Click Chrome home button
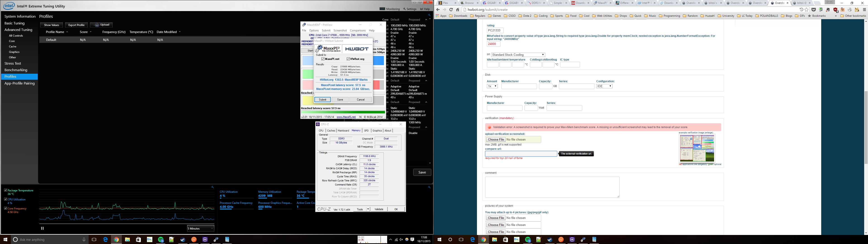Image resolution: width=868 pixels, height=244 pixels. 458,9
